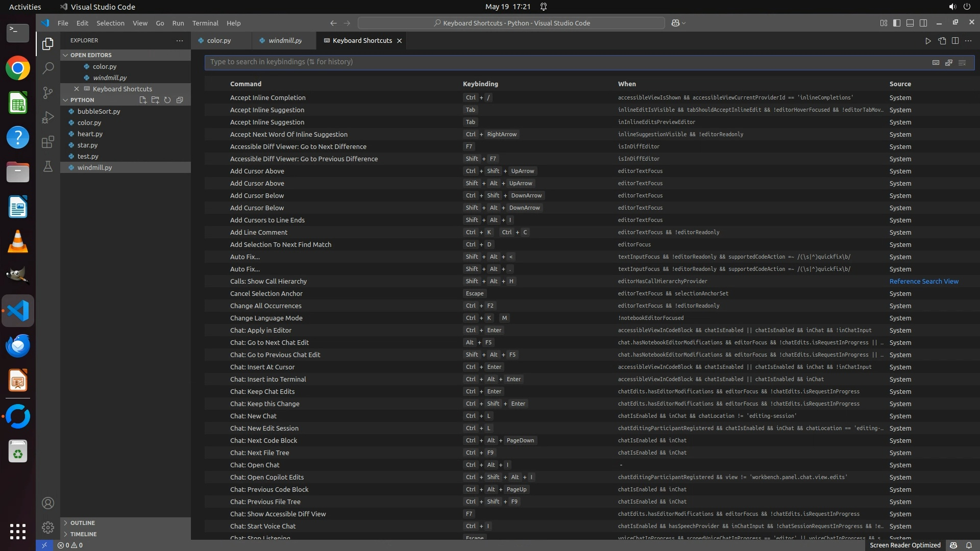
Task: Click the keybindings search input field
Action: 561,62
